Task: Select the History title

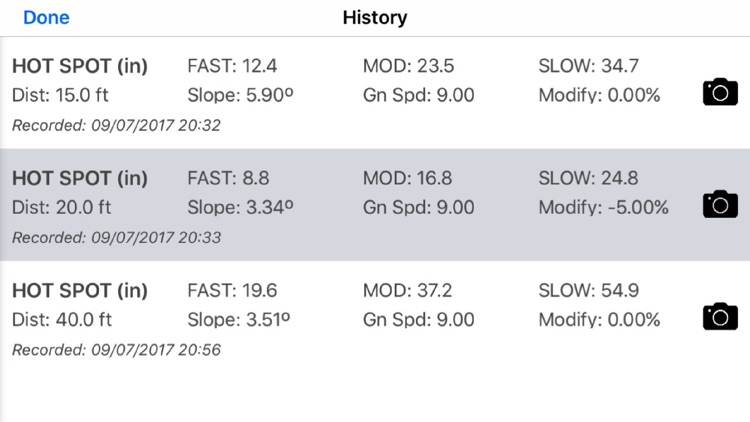Action: pyautogui.click(x=375, y=18)
